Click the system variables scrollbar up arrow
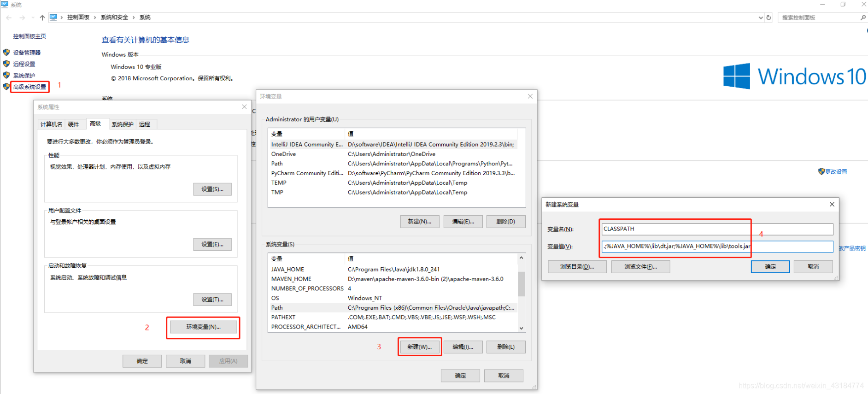Screen dimensions: 868x394 click(x=522, y=258)
